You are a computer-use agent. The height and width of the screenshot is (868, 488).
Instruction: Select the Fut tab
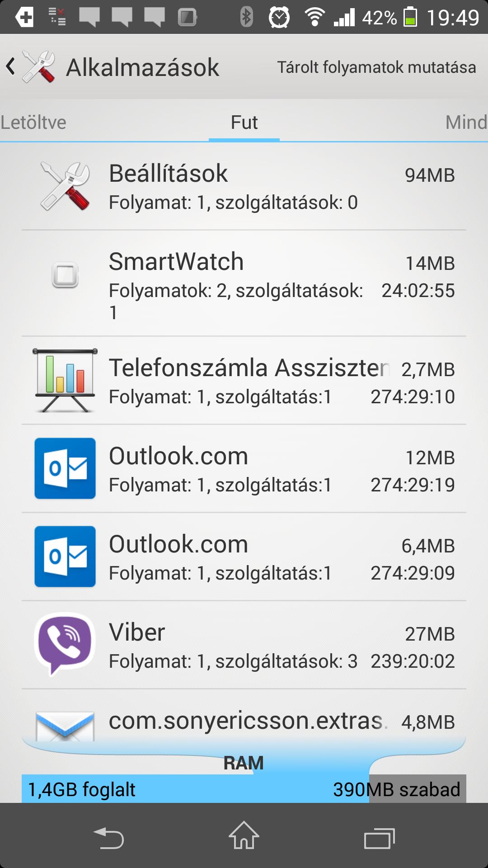(244, 123)
